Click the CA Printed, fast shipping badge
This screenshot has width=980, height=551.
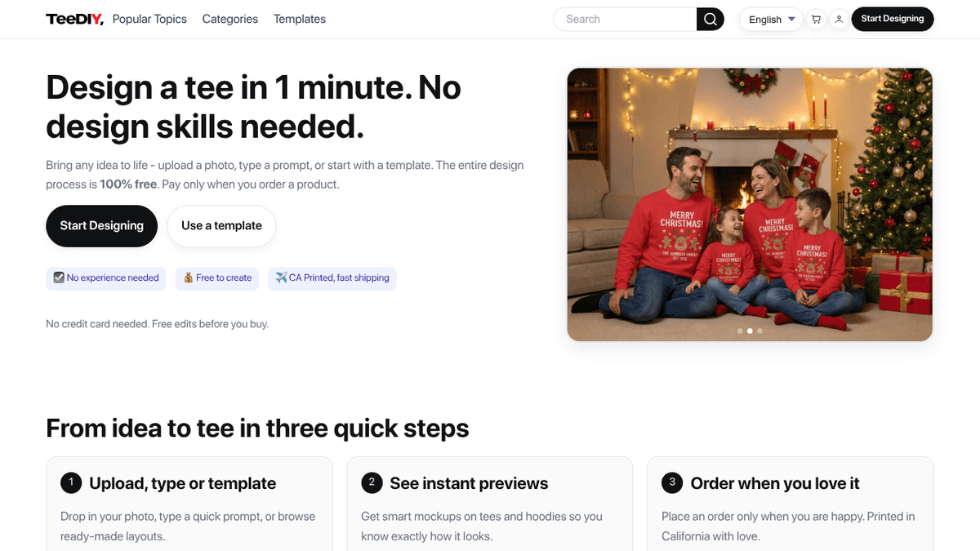[x=332, y=278]
